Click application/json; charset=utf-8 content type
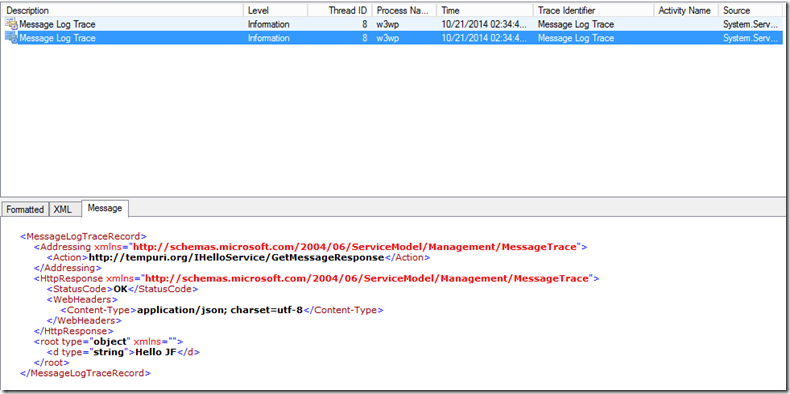The width and height of the screenshot is (790, 394). [220, 310]
